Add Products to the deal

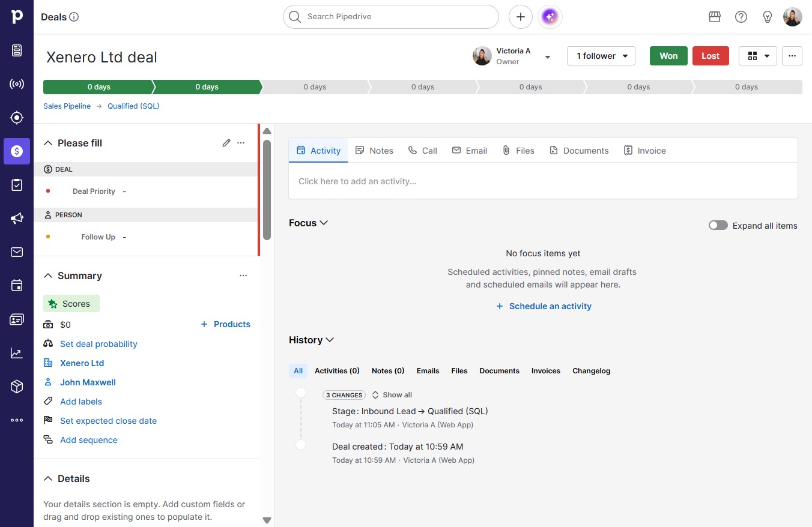tap(225, 324)
